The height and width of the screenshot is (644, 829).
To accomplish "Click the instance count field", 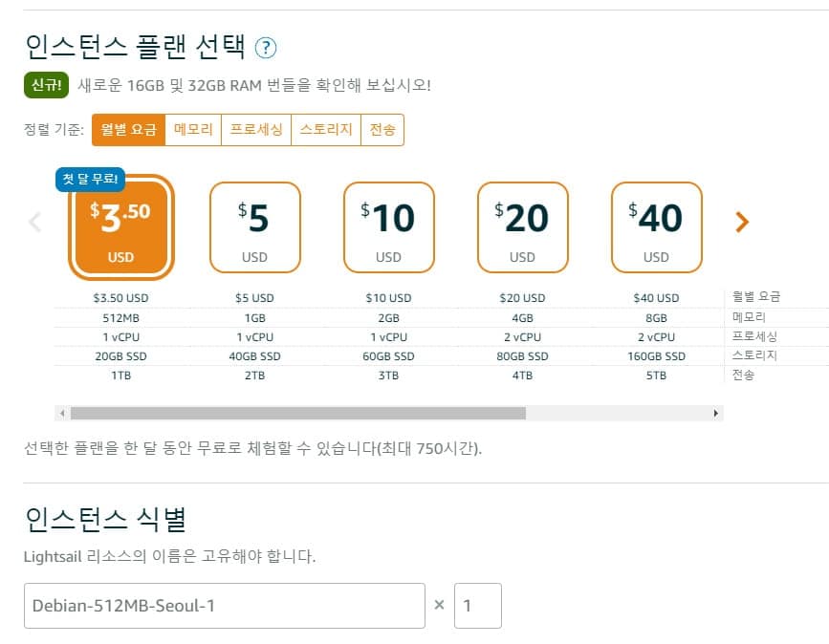I will [477, 606].
